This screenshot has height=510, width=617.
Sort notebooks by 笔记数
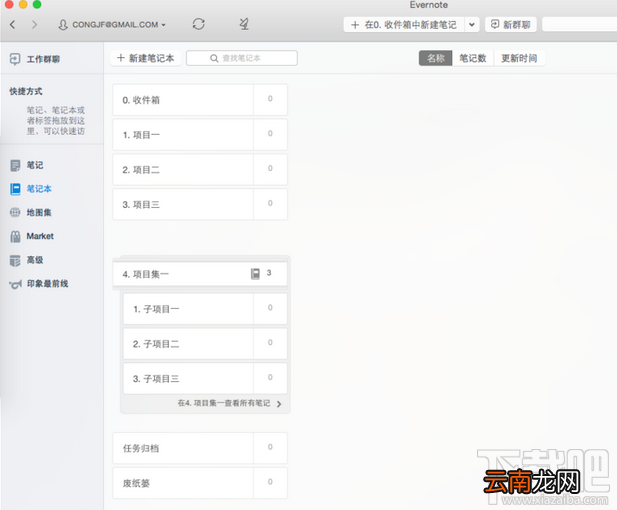[x=473, y=58]
